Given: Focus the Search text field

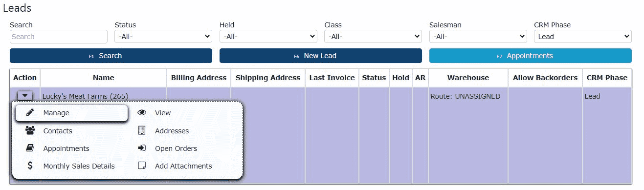Looking at the screenshot, I should click(x=59, y=37).
